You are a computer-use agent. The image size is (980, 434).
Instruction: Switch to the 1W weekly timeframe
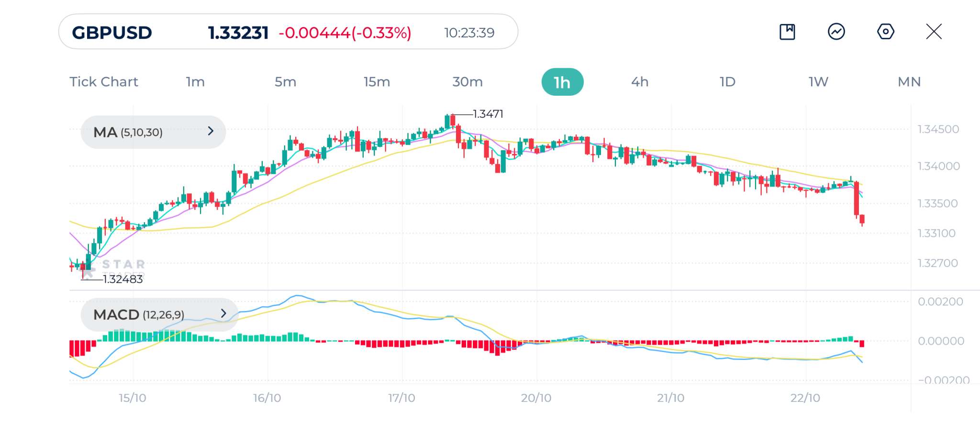(818, 82)
